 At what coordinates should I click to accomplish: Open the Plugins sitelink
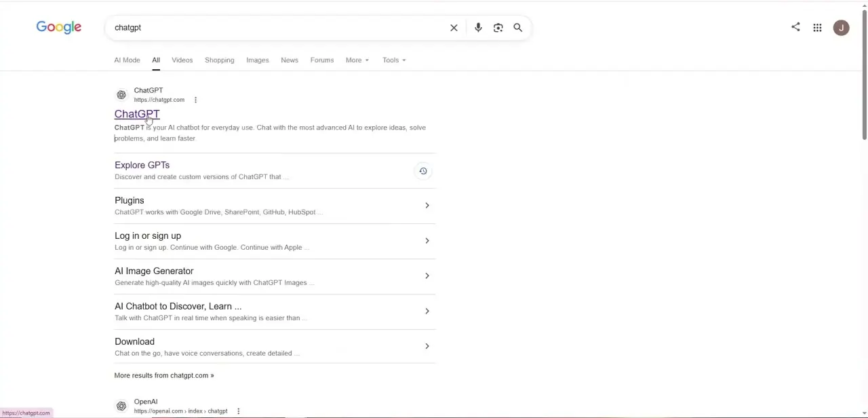130,200
